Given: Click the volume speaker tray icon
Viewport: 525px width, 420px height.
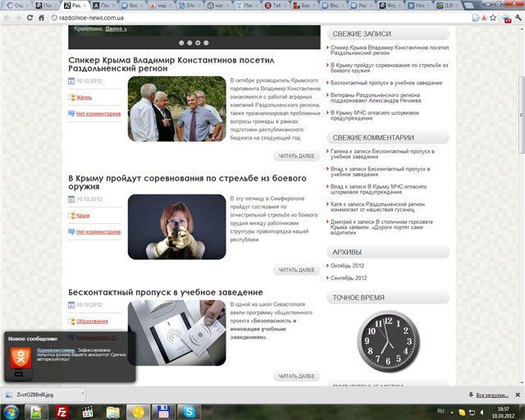Looking at the screenshot, I should (482, 412).
